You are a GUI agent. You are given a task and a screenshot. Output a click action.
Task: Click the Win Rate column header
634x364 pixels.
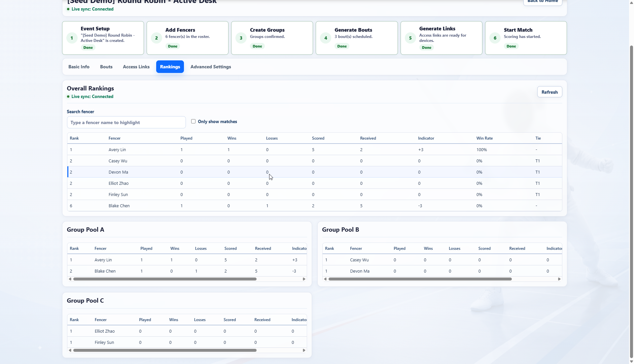pos(484,138)
